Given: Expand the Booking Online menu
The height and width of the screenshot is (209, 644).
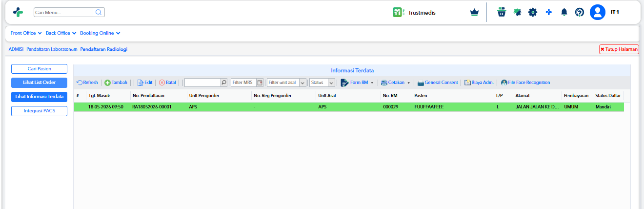Looking at the screenshot, I should pos(100,33).
